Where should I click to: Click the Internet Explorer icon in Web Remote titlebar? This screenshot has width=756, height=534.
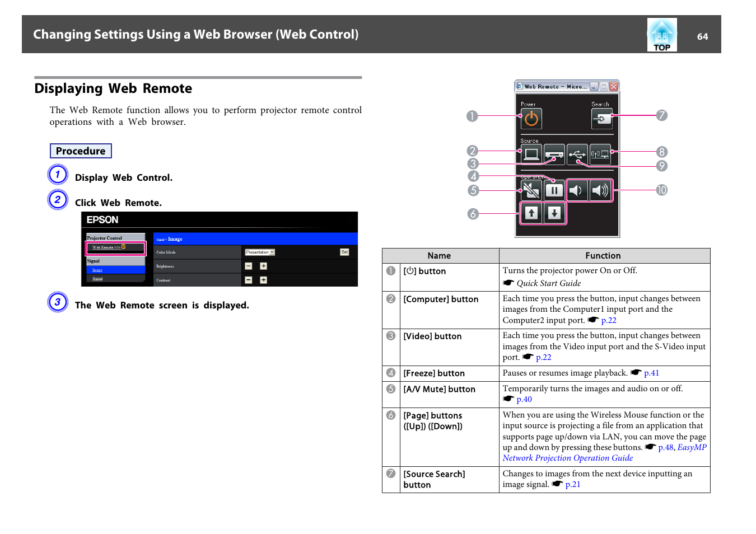pyautogui.click(x=520, y=86)
